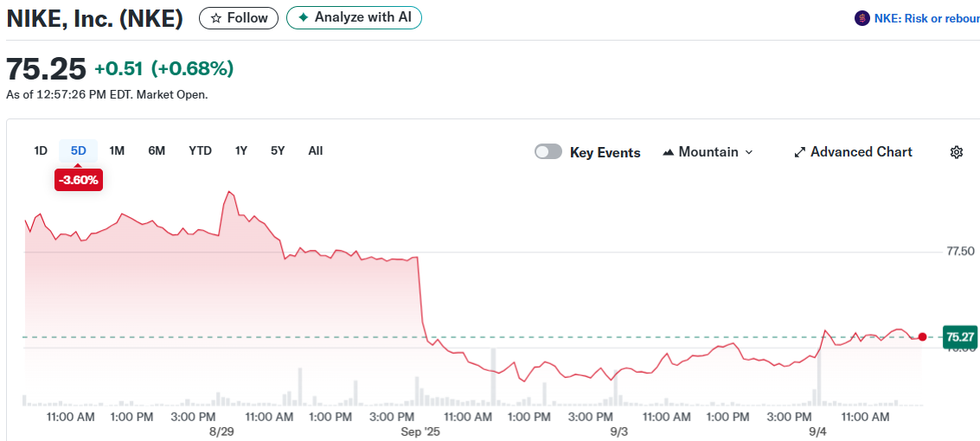The width and height of the screenshot is (980, 441).
Task: Click the NIKE, Inc. (NKE) title
Action: (x=95, y=18)
